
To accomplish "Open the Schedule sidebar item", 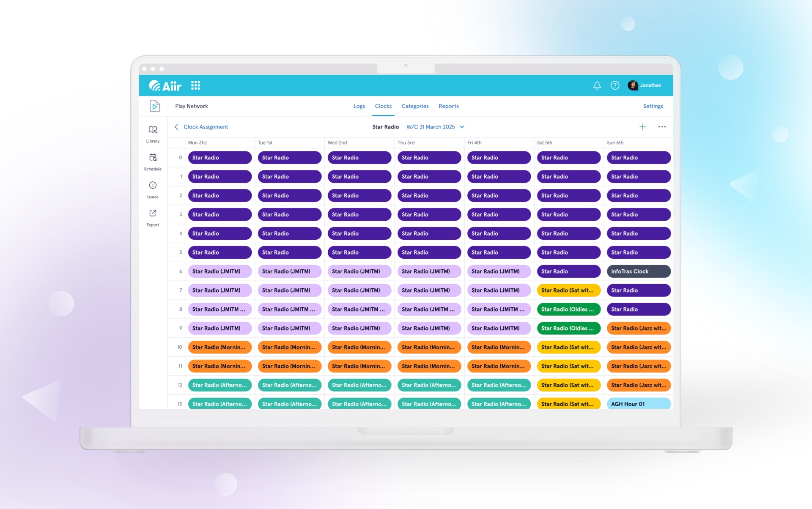I will [x=153, y=162].
